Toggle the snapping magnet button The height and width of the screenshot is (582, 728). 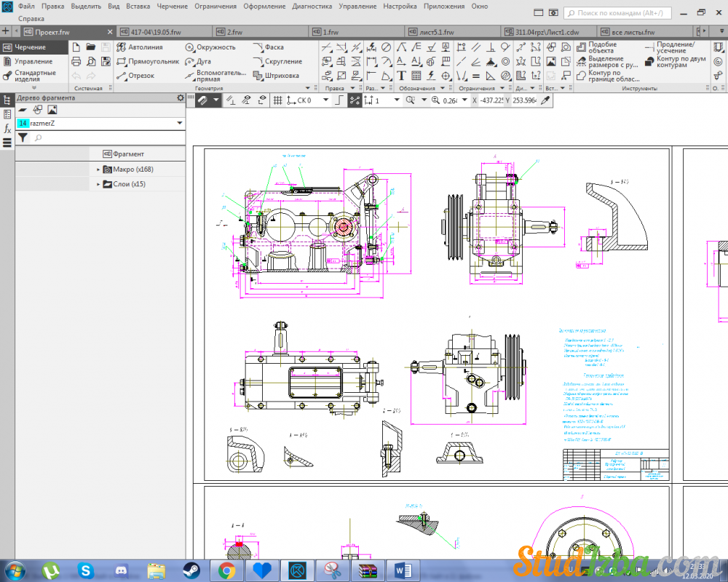coord(202,100)
